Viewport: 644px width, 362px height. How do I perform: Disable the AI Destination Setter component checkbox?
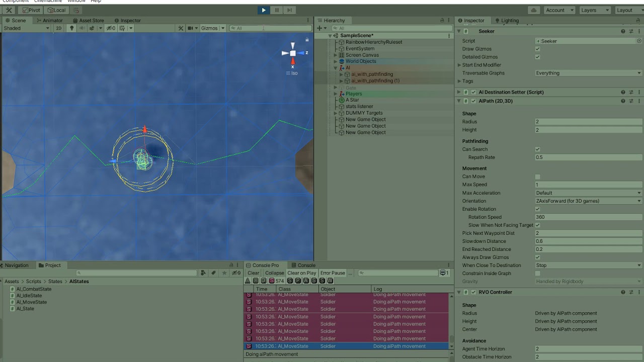[x=473, y=93]
